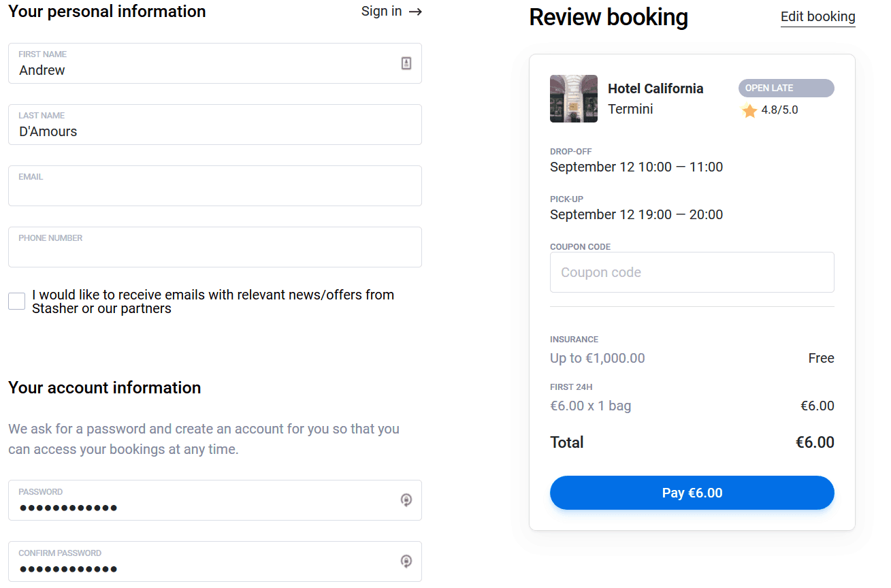Click the Confirm Password input field

(x=215, y=561)
